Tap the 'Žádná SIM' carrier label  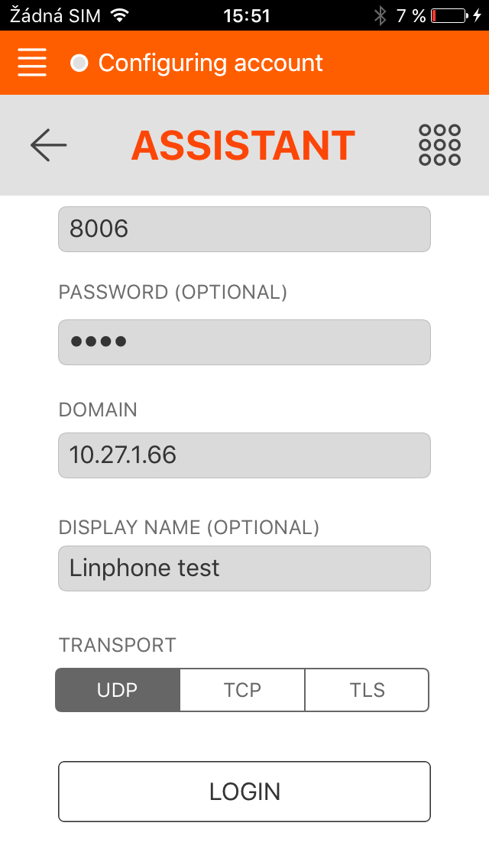coord(55,15)
